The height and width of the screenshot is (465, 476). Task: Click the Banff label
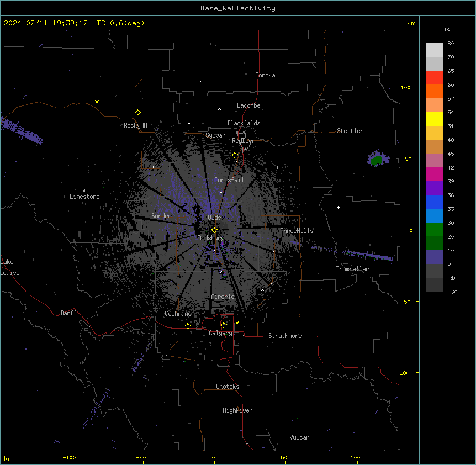68,313
